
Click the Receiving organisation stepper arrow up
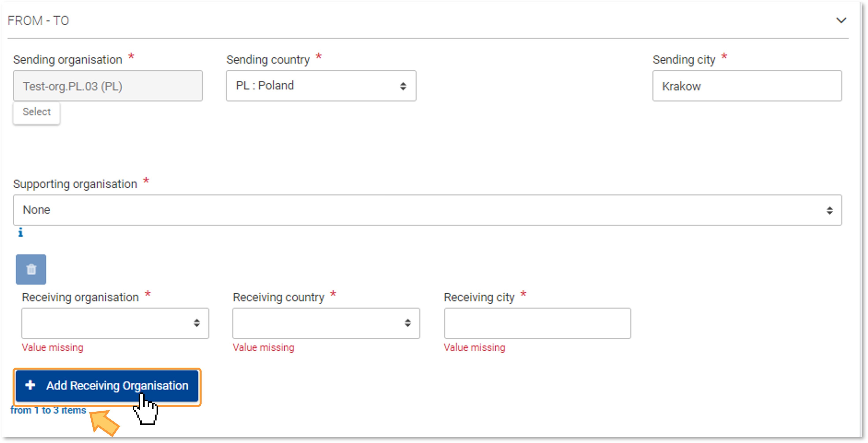pos(197,320)
